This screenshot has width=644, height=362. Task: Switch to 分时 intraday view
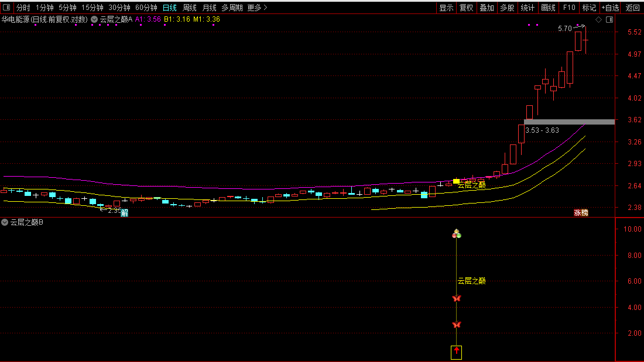[23, 8]
